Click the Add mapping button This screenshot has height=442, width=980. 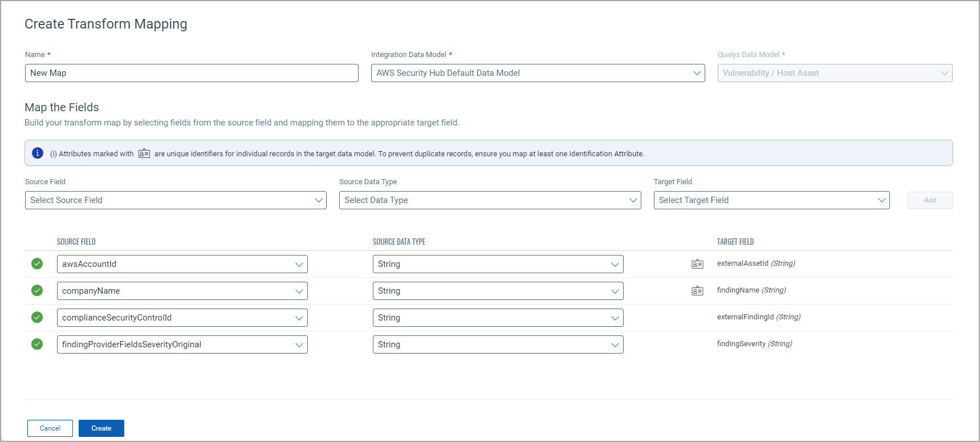click(930, 200)
